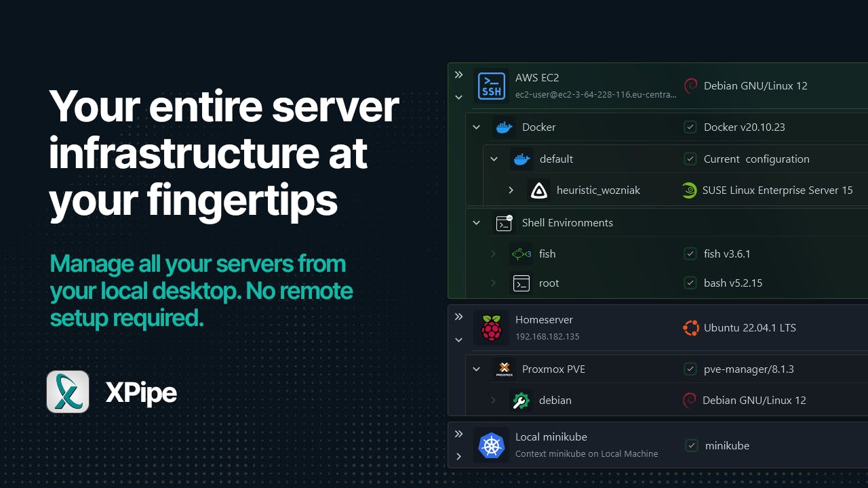The height and width of the screenshot is (488, 868).
Task: Click Debian GNU/Linux 12 text in the debian row
Action: [x=754, y=401]
